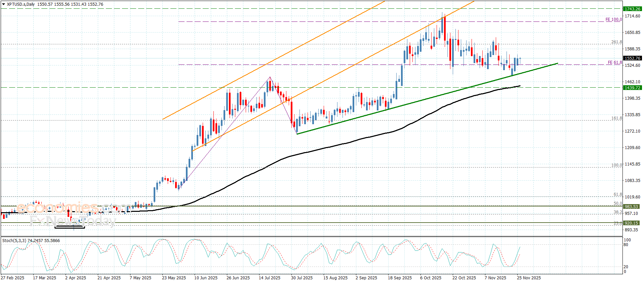Viewport: 644px width, 282px height.
Task: Click the black current price tag 1552.76
Action: coord(632,58)
